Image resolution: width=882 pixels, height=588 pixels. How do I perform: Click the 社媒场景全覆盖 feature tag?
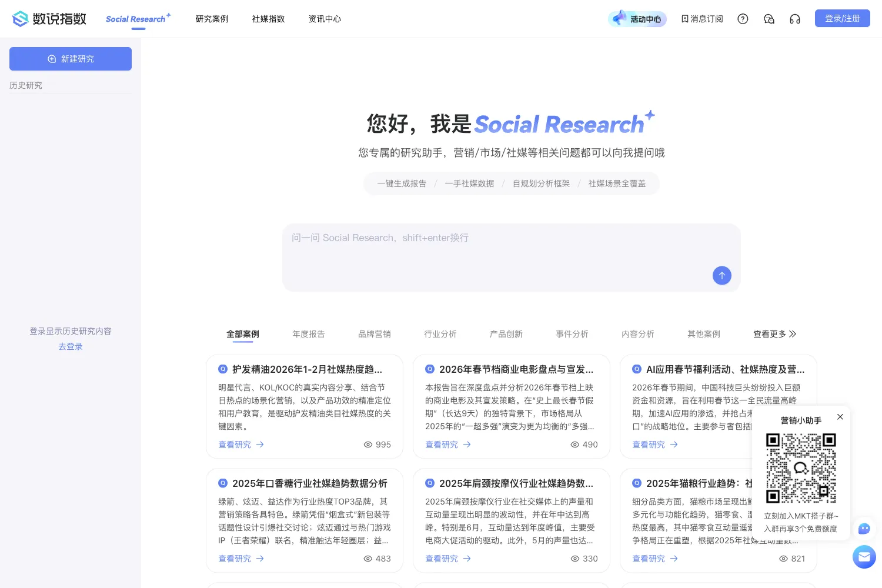(x=617, y=183)
